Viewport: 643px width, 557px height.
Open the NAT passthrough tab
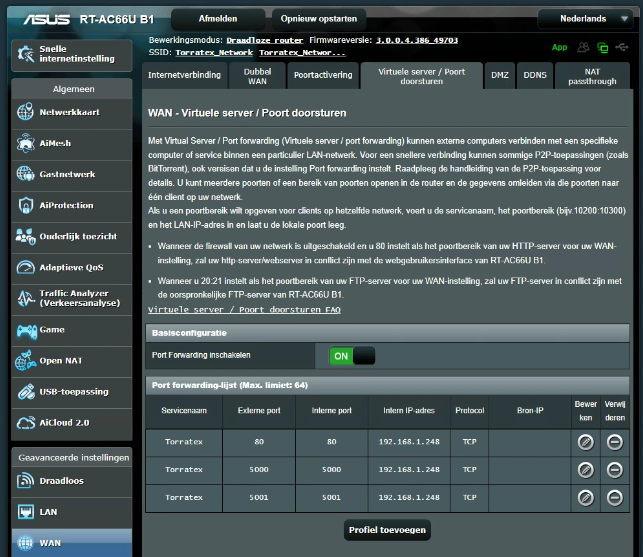click(x=592, y=75)
